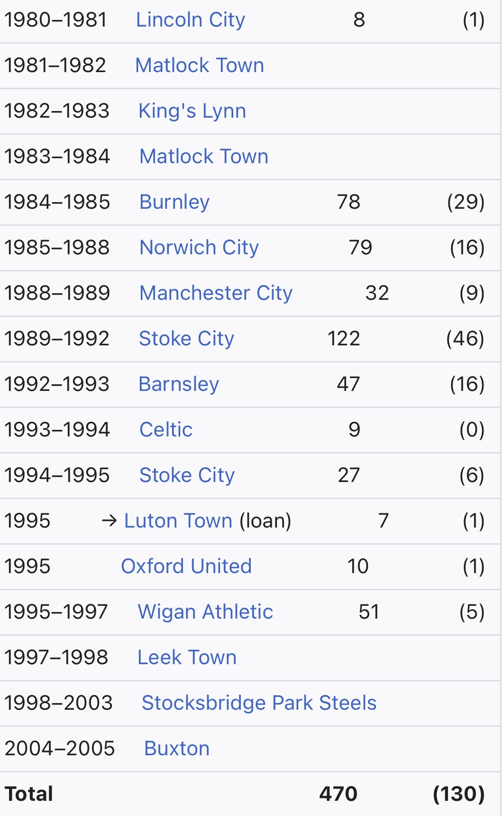This screenshot has width=504, height=816.
Task: Open the Luton Town loan link
Action: [178, 521]
